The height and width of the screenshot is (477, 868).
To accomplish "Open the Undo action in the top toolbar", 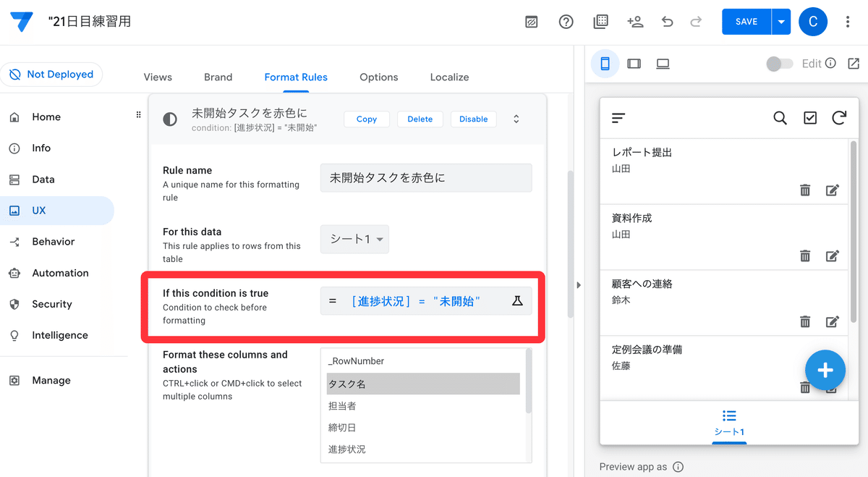I will pos(667,22).
